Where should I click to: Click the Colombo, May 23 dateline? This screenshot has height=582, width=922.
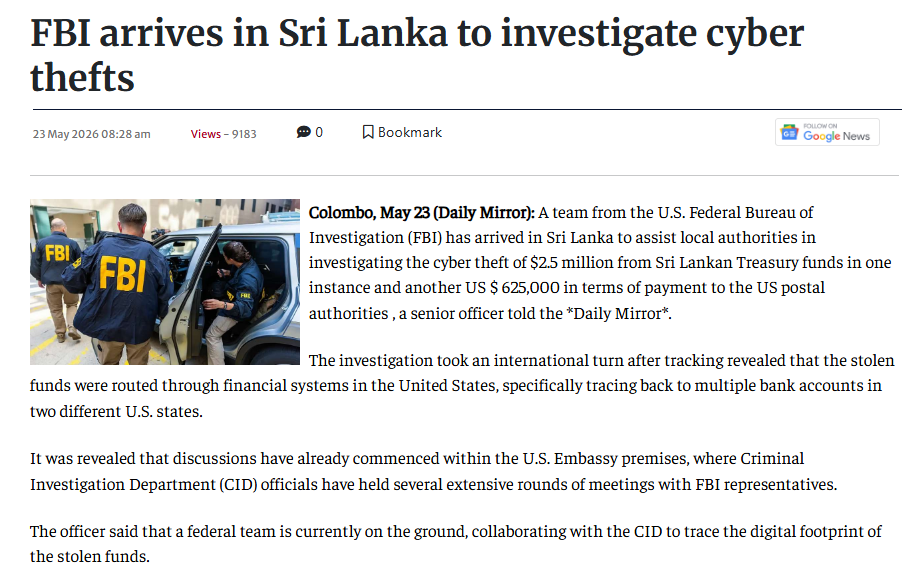422,212
